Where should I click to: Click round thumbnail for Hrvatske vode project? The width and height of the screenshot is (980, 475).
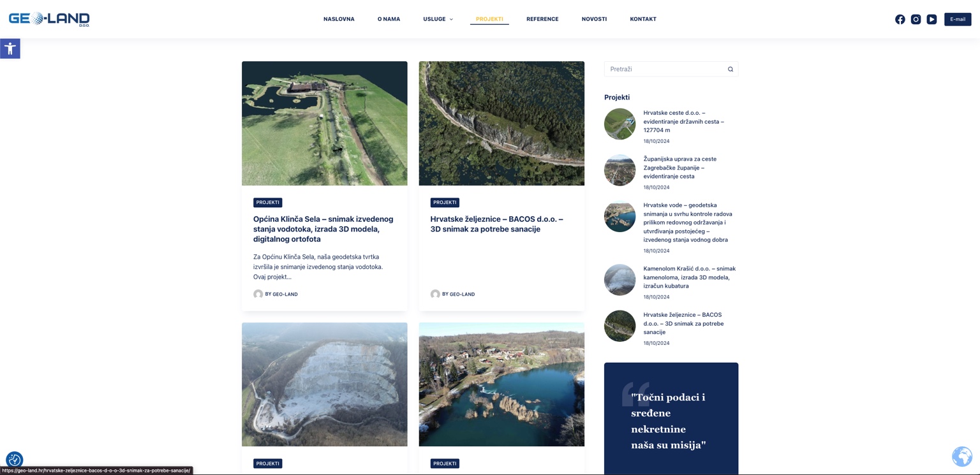click(620, 216)
